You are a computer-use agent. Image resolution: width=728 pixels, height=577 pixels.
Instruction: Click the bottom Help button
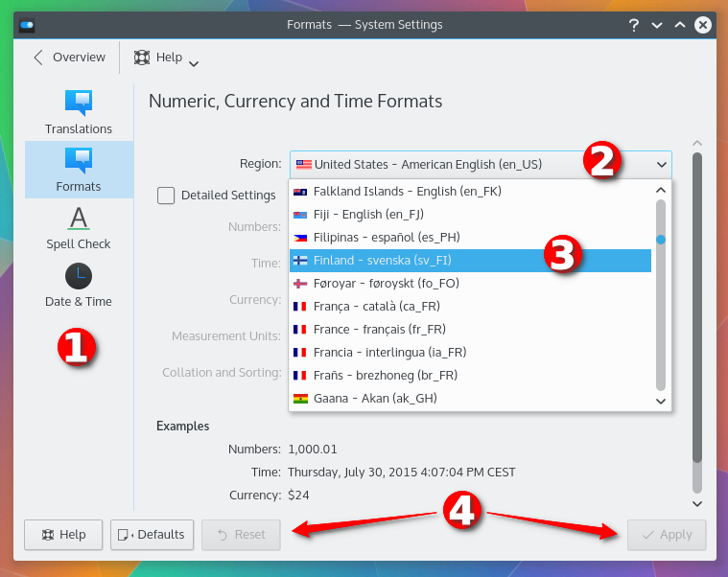click(x=63, y=535)
